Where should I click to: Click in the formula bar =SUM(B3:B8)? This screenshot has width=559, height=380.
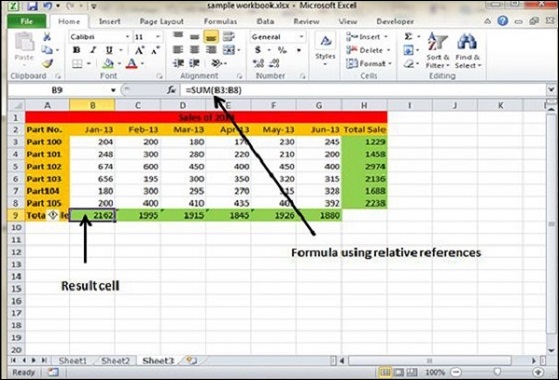tap(362, 90)
